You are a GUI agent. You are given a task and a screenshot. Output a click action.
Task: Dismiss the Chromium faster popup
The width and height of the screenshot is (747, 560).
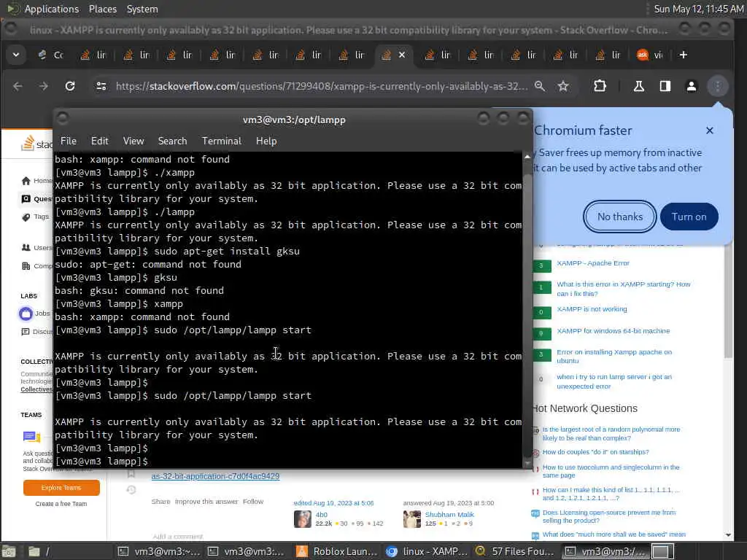pyautogui.click(x=709, y=131)
